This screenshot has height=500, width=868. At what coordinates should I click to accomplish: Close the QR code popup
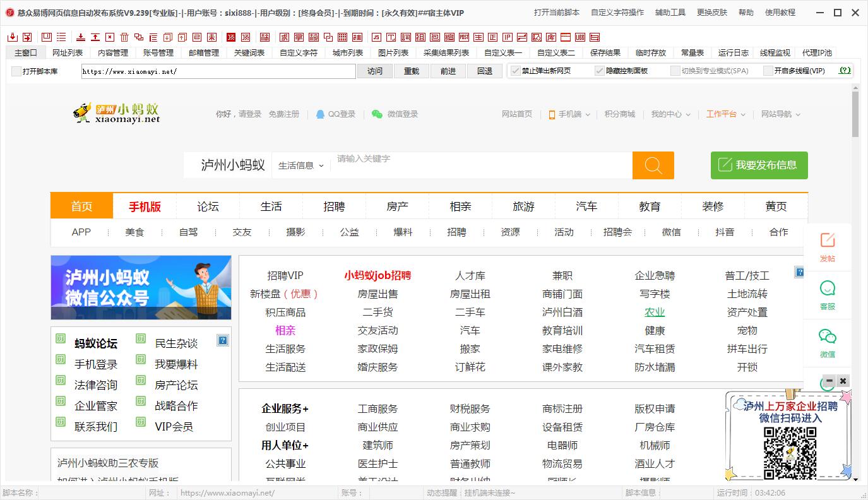[x=843, y=381]
